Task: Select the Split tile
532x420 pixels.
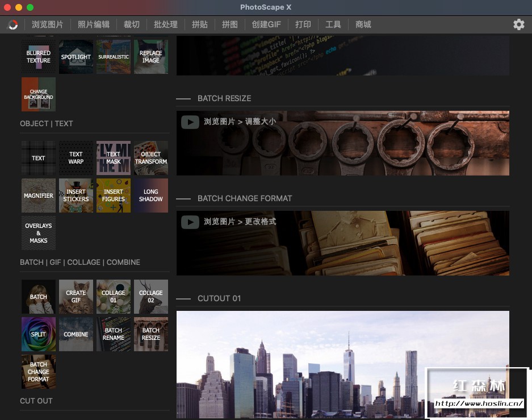Action: point(39,334)
